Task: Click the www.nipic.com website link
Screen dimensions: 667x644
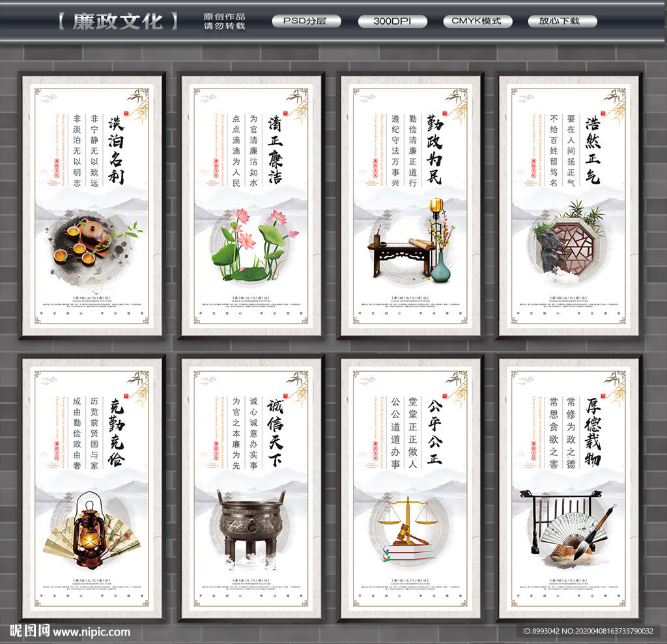Action: point(91,632)
